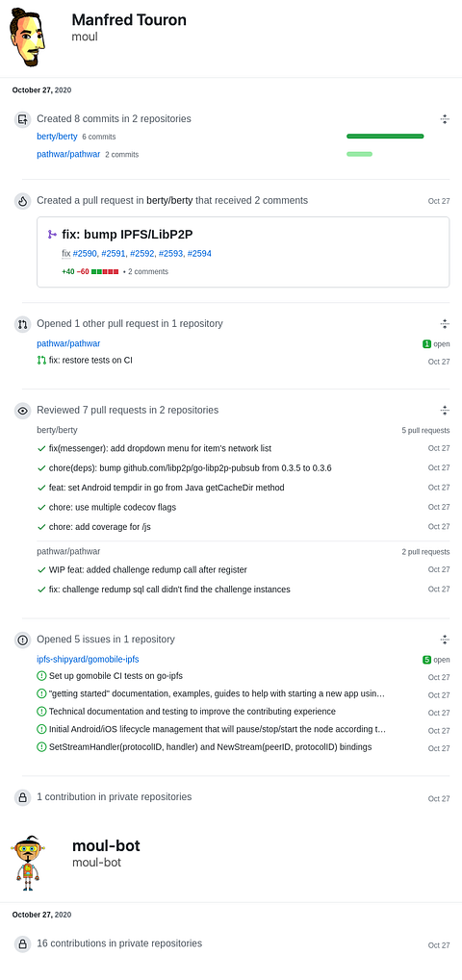Collapse the Created 8 commits section
This screenshot has height=980, width=462.
click(445, 118)
